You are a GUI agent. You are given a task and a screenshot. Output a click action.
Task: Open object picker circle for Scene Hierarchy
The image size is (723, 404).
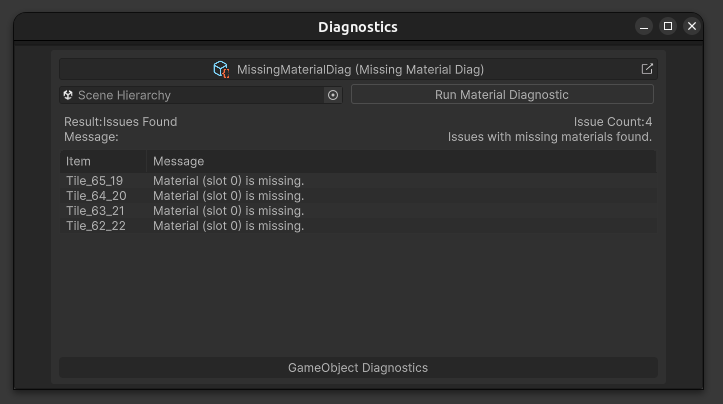(x=333, y=95)
